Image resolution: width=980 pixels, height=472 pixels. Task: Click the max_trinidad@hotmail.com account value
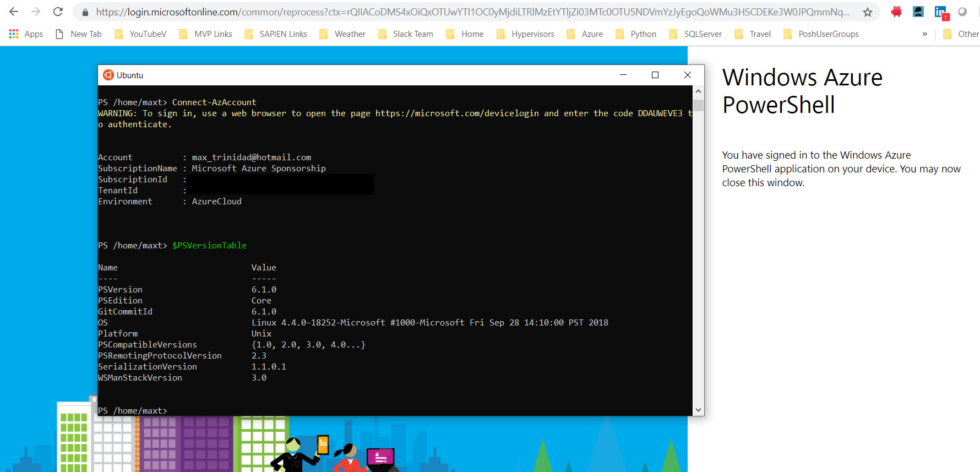point(252,158)
